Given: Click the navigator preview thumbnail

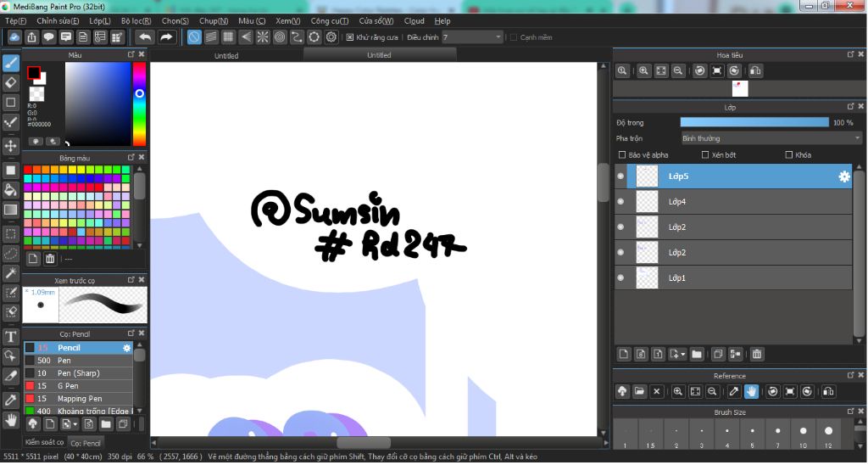Looking at the screenshot, I should tap(739, 89).
